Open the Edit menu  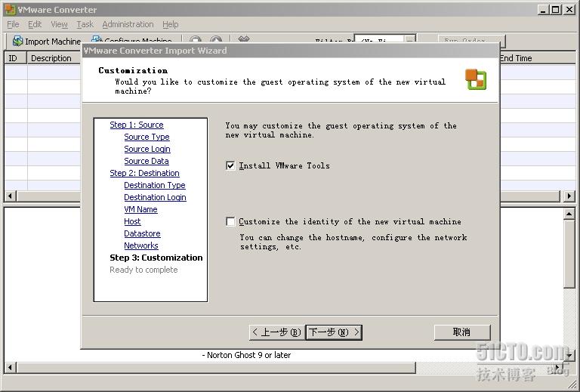point(35,24)
